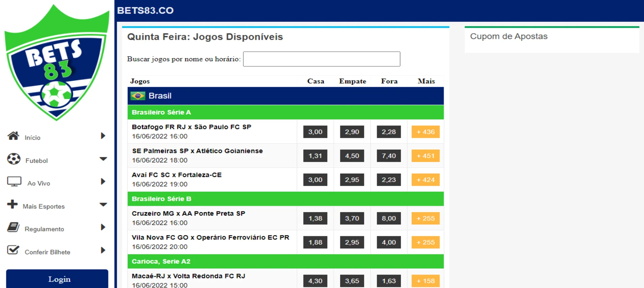Expand the Ao Vivo arrow
Viewport: 644px width, 288px height.
coord(103,182)
